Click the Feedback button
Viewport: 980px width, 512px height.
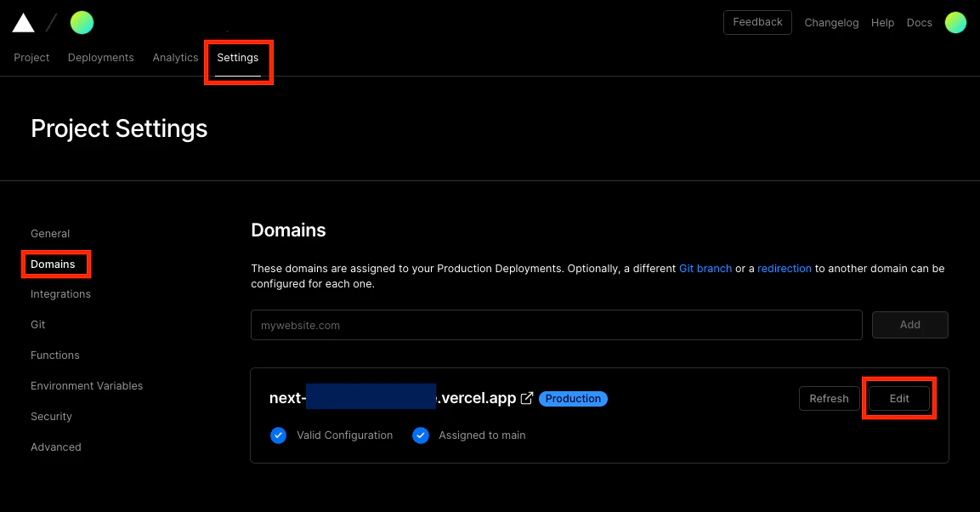tap(757, 22)
